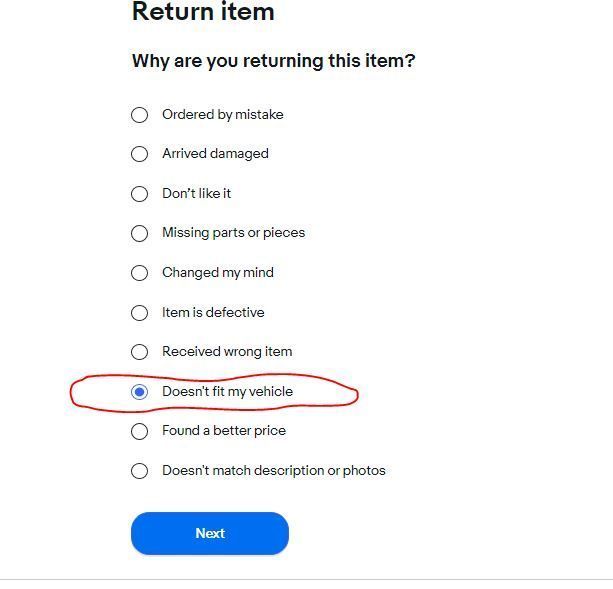
Task: Click the 'Doesn't match description or photos' label text
Action: (273, 471)
